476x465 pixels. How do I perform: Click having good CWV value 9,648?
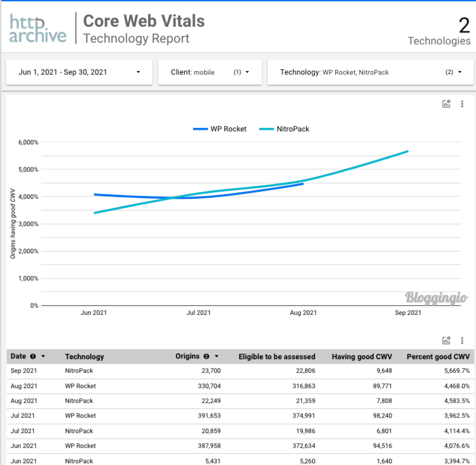pyautogui.click(x=384, y=371)
